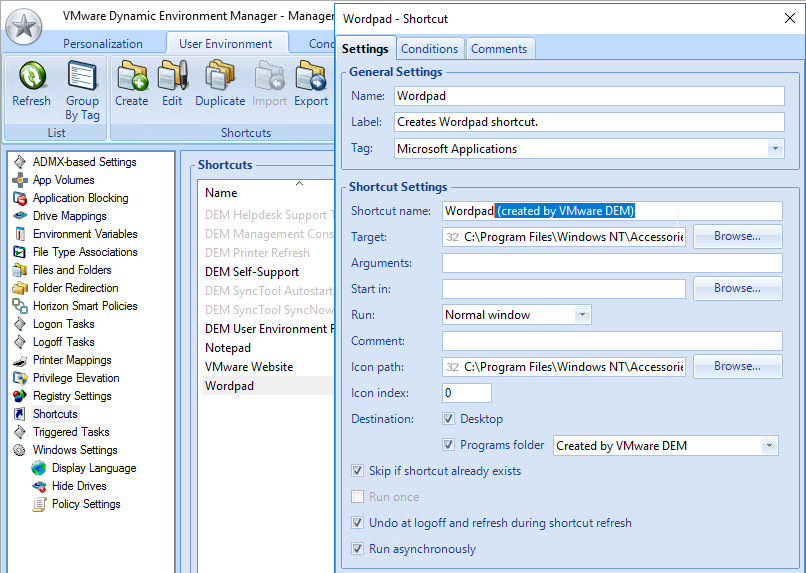The image size is (806, 573).
Task: Select the Application Blocking icon
Action: click(20, 198)
